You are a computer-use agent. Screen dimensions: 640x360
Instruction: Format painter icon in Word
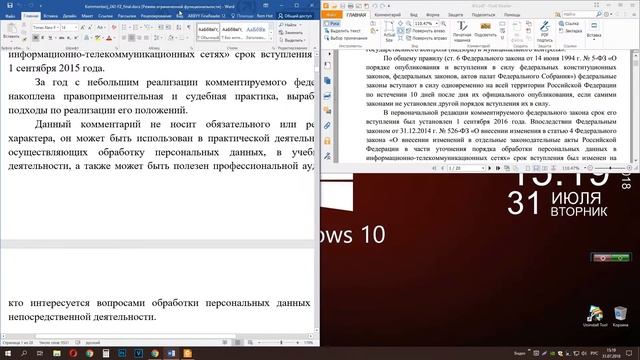[24, 39]
